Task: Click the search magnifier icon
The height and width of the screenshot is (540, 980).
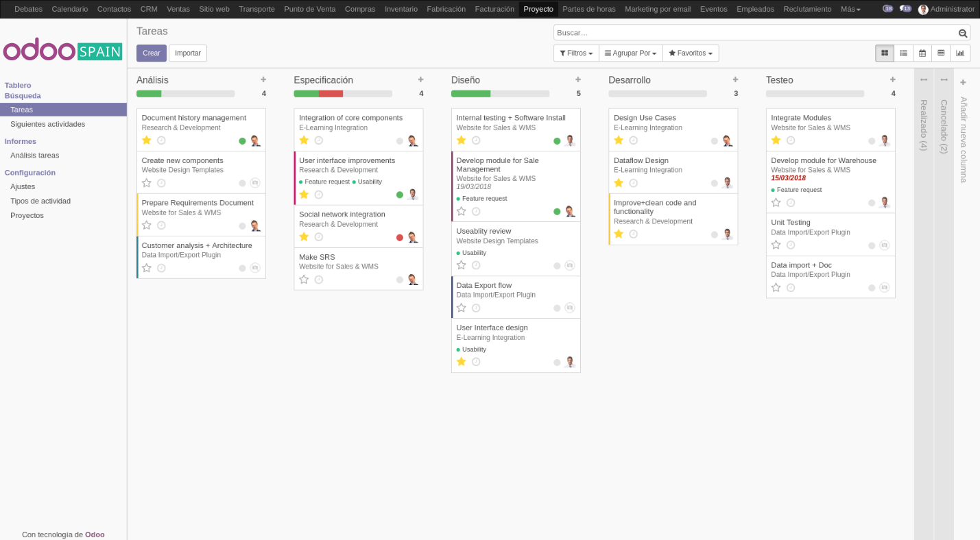Action: 963,32
